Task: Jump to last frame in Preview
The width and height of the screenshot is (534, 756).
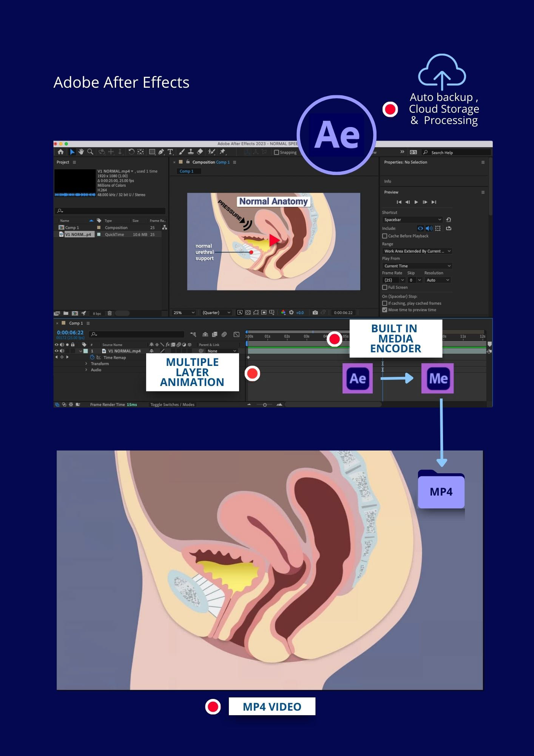Action: coord(434,202)
